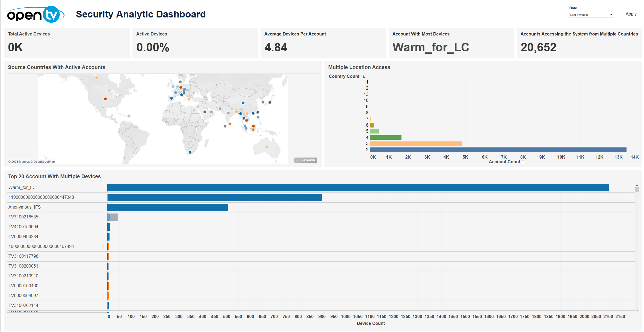The width and height of the screenshot is (644, 332).
Task: Click the OpenTV logo
Action: tap(36, 14)
